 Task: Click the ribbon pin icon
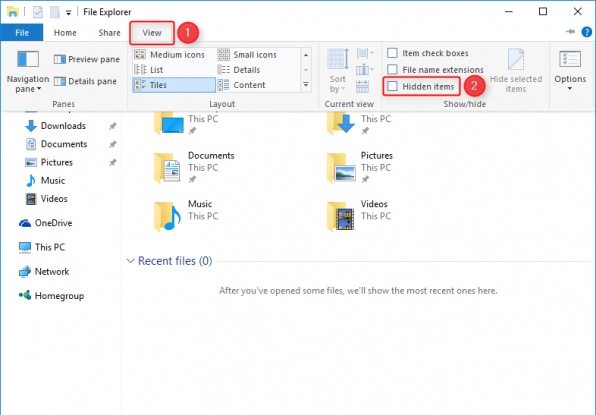coord(570,32)
